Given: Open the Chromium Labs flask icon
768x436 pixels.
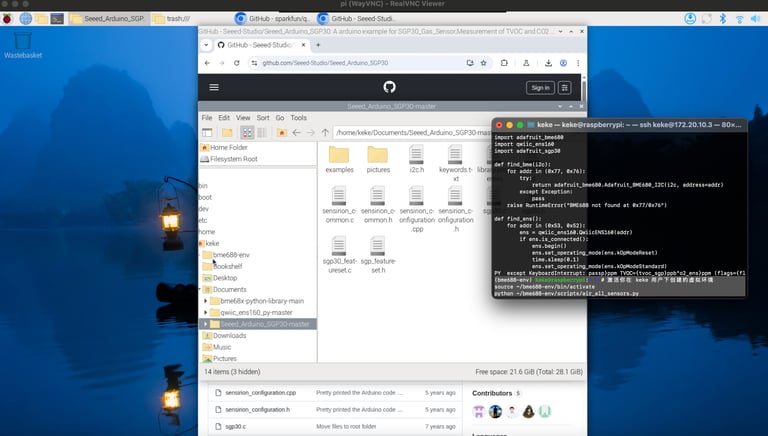Looking at the screenshot, I should [x=526, y=63].
